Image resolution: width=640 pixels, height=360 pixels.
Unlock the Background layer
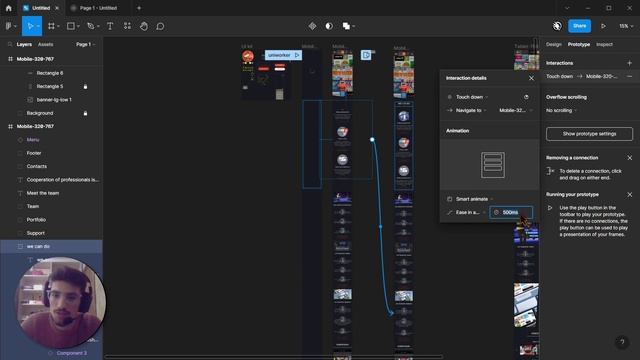[85, 113]
